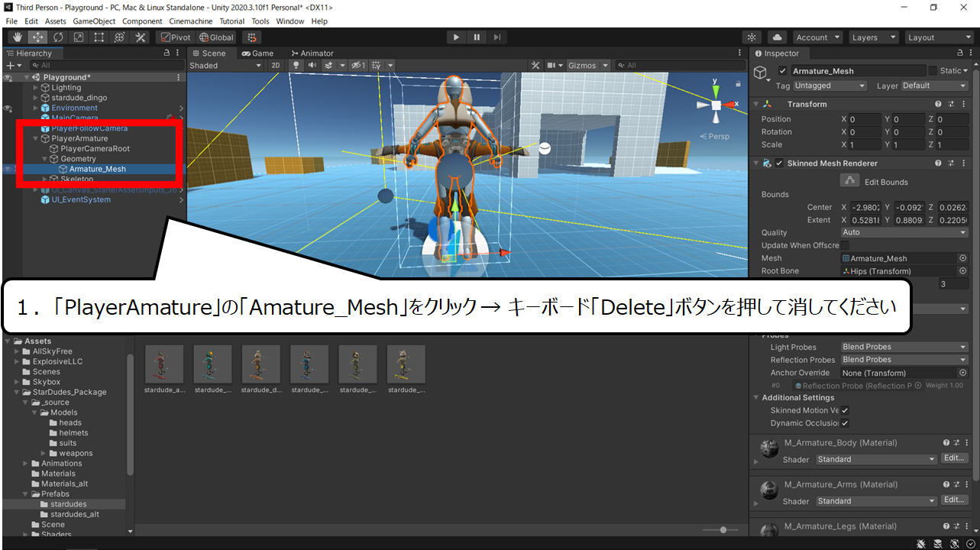
Task: Toggle grid snapping icon in toolbar
Action: (251, 37)
